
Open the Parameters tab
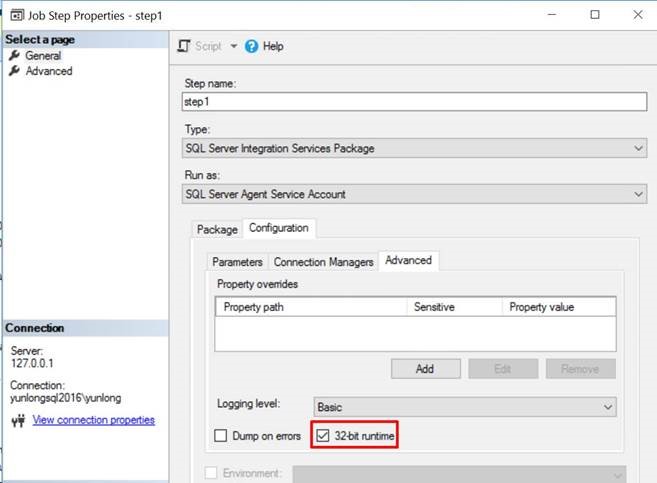(237, 262)
